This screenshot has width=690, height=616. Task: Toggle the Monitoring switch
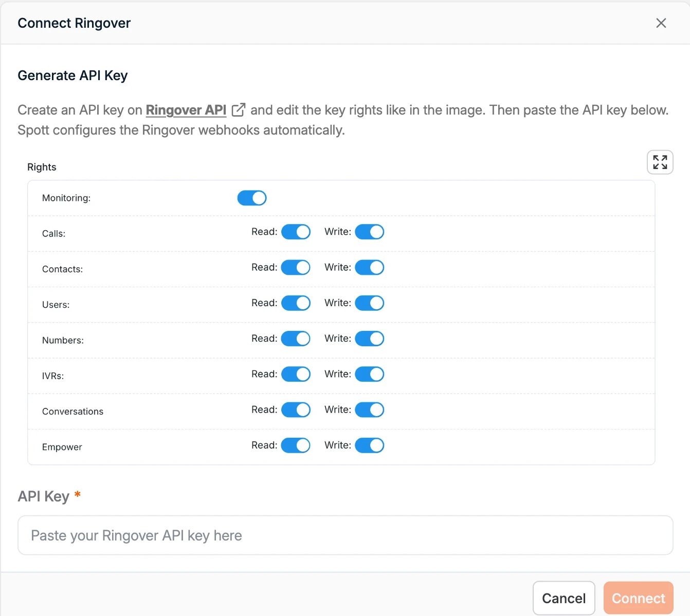pyautogui.click(x=252, y=198)
